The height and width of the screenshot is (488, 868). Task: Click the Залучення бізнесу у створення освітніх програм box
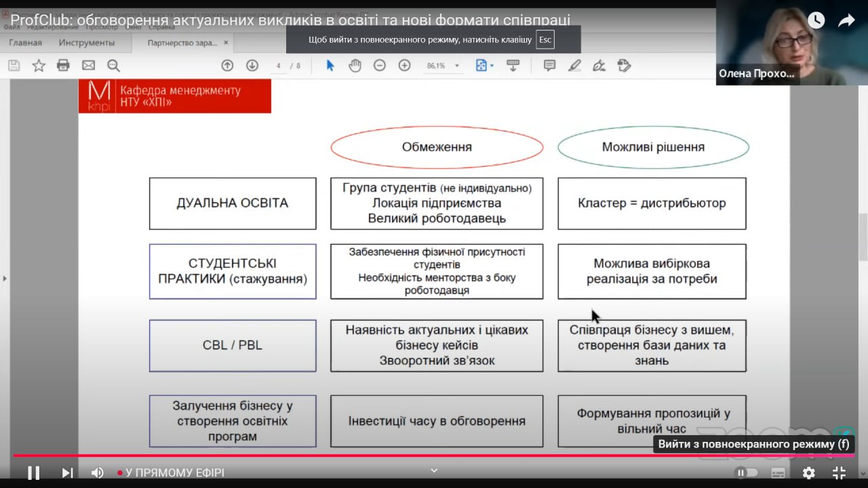233,421
